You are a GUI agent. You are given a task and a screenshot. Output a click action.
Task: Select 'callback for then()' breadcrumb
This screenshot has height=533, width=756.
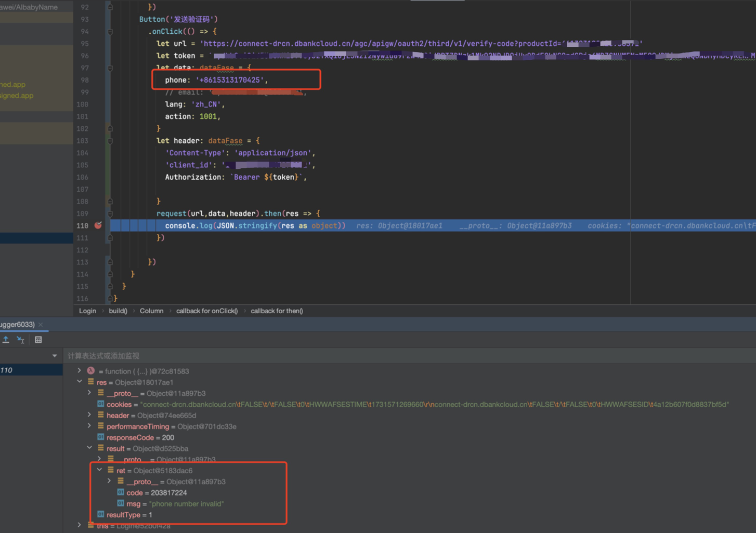pyautogui.click(x=277, y=311)
